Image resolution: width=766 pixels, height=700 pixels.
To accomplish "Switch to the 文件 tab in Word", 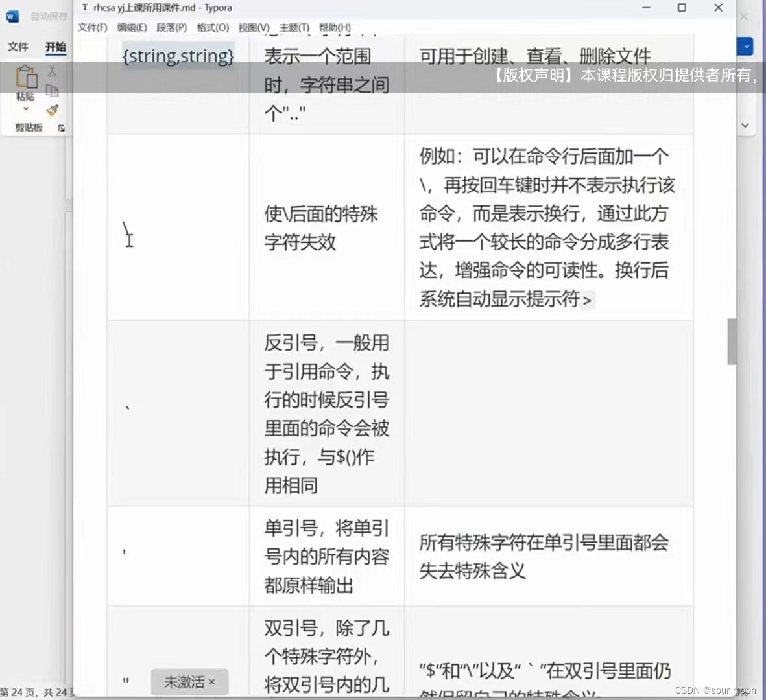I will (18, 47).
